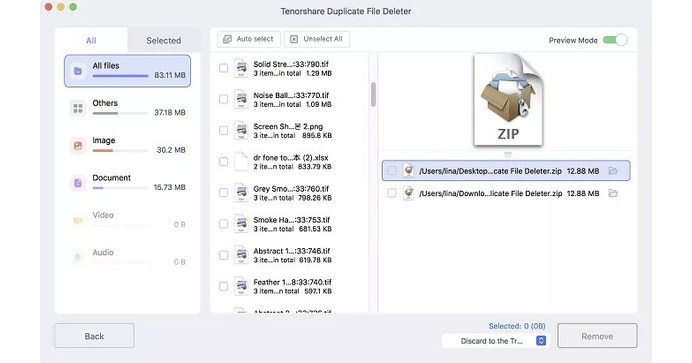Click the text '30.2 MB'
The height and width of the screenshot is (363, 692).
tap(171, 150)
